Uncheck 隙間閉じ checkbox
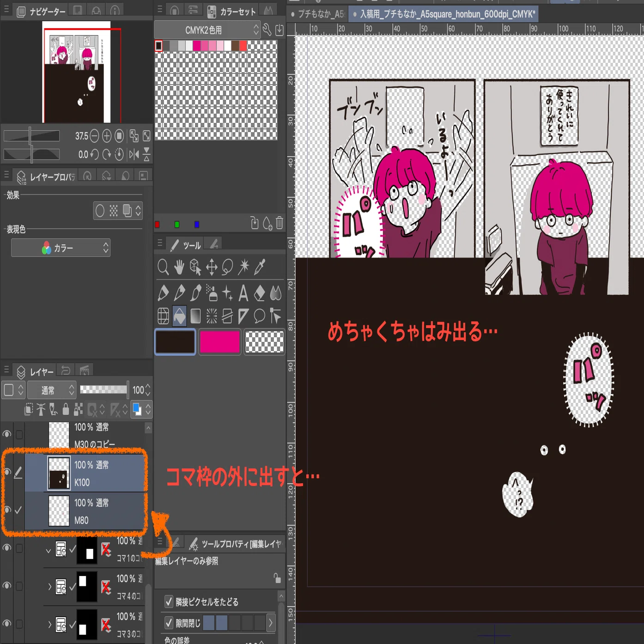 (x=169, y=623)
